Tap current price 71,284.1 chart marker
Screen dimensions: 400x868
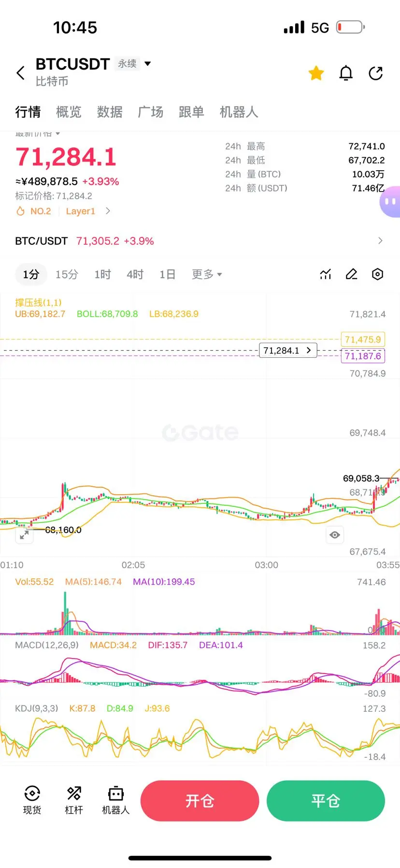point(288,350)
